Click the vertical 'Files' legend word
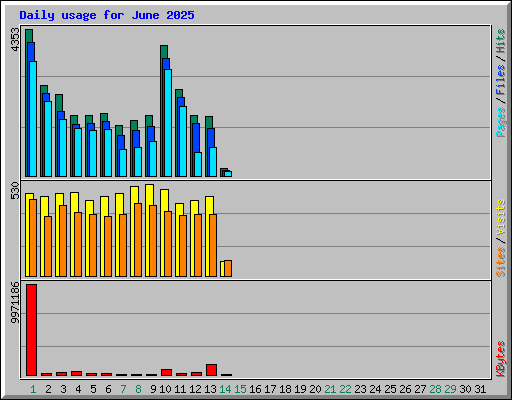The height and width of the screenshot is (400, 512). [501, 80]
